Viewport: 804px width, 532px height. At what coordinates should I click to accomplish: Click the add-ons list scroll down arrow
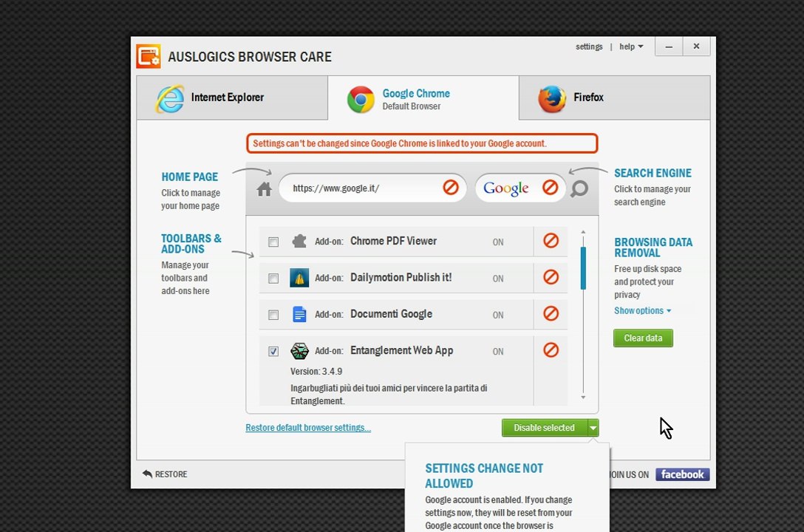coord(583,398)
